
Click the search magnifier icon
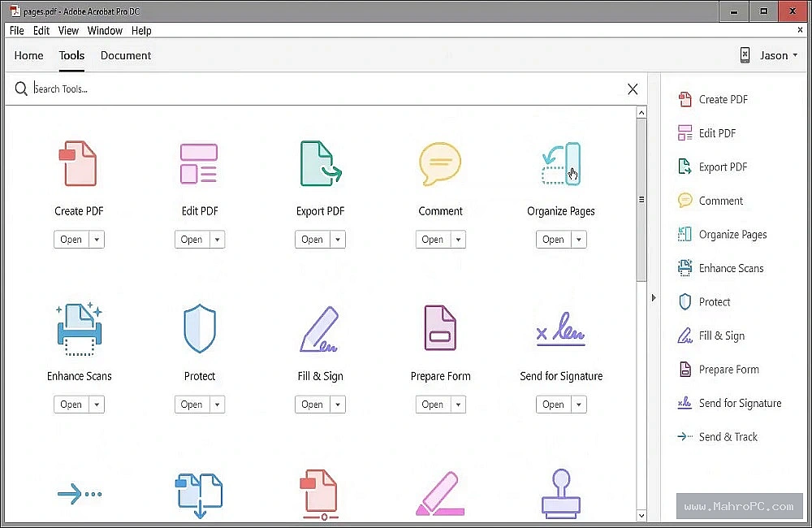click(21, 89)
